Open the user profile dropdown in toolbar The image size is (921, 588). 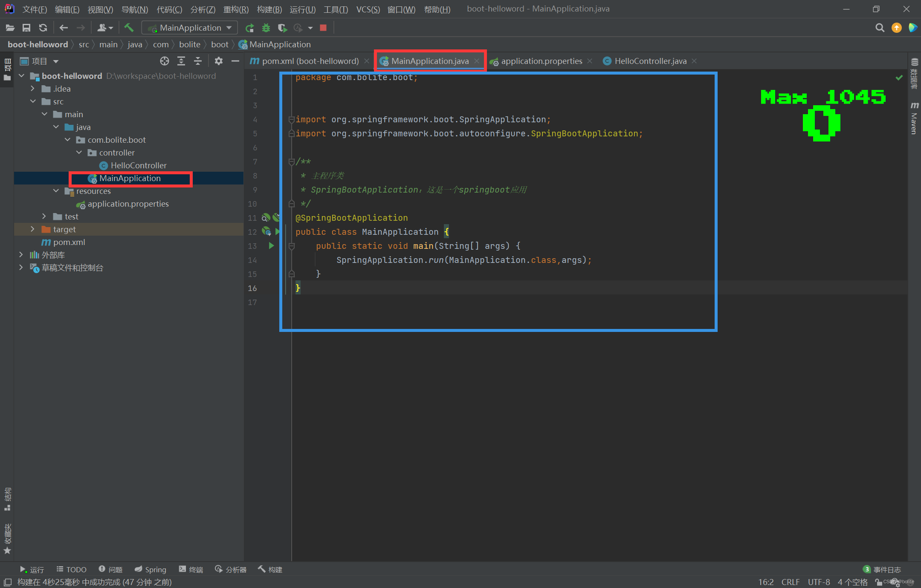pos(105,28)
